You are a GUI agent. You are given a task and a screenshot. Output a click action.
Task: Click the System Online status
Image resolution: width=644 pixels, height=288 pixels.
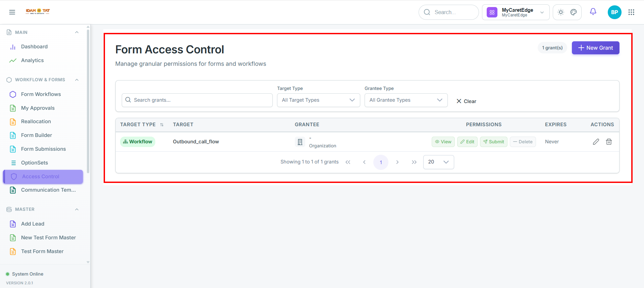(x=24, y=274)
